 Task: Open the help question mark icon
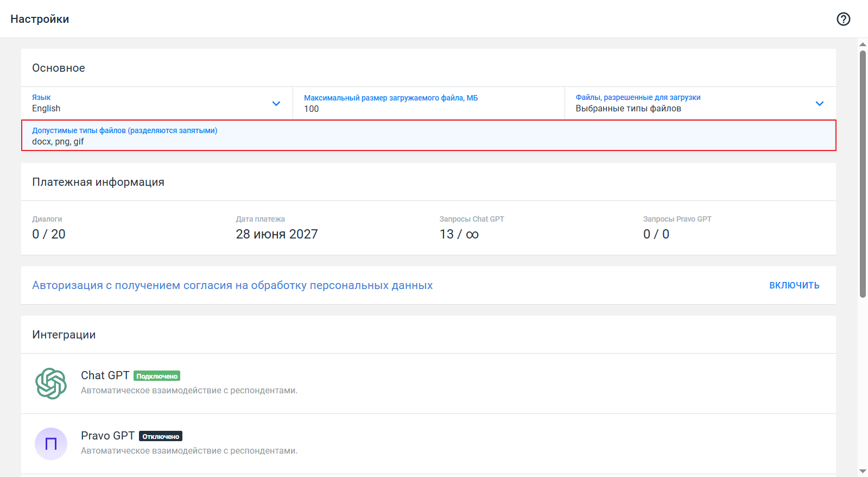[x=843, y=19]
